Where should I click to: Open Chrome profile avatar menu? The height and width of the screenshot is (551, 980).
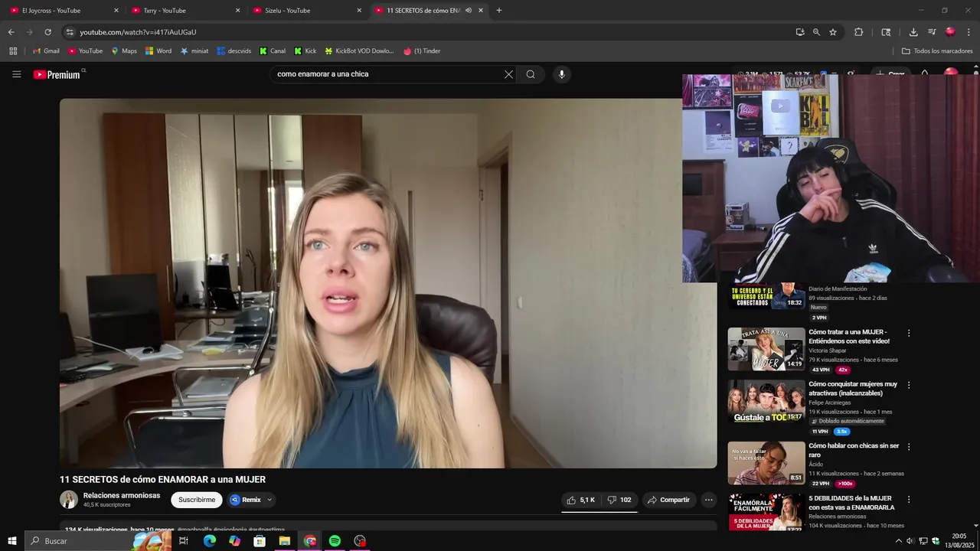click(x=950, y=32)
